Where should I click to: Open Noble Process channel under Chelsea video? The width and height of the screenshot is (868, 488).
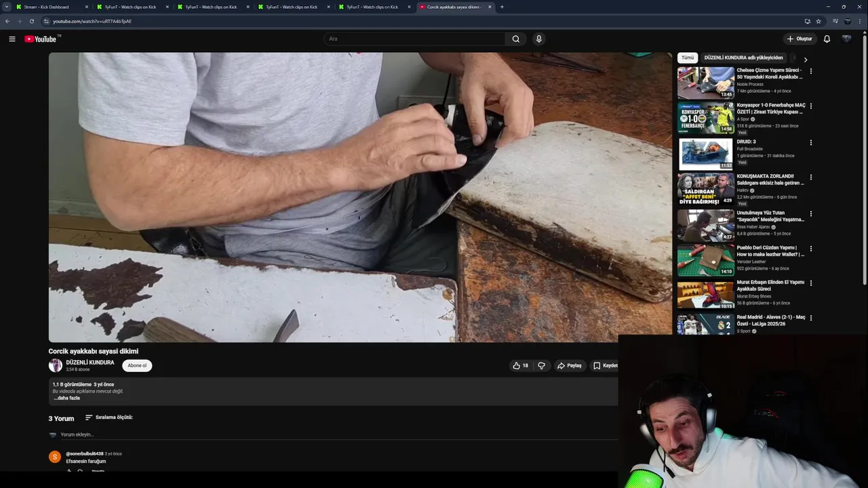tap(750, 84)
